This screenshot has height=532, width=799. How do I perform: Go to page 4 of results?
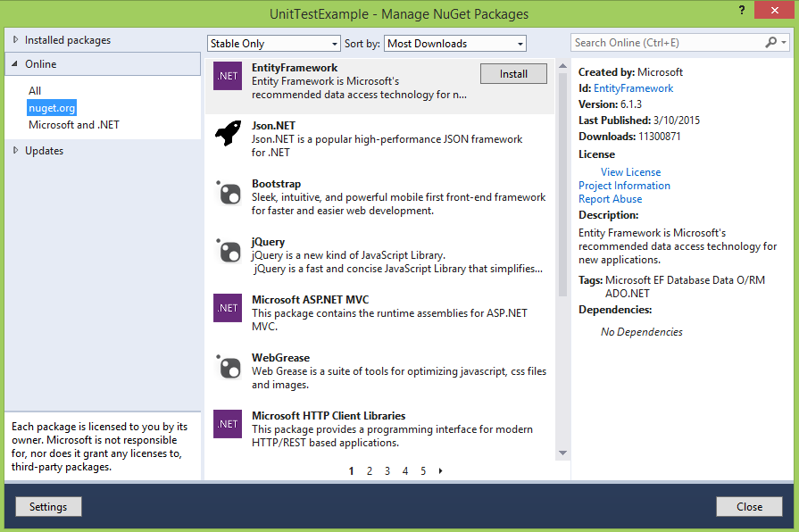click(x=405, y=470)
